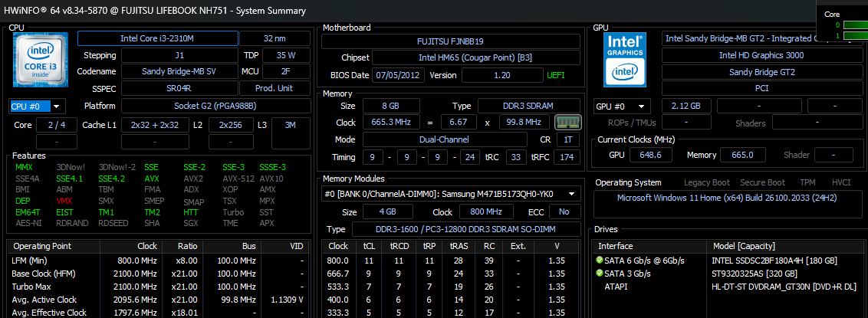Viewport: 868px width, 318px height.
Task: Open the GPU #0 selector dropdown
Action: click(x=623, y=106)
